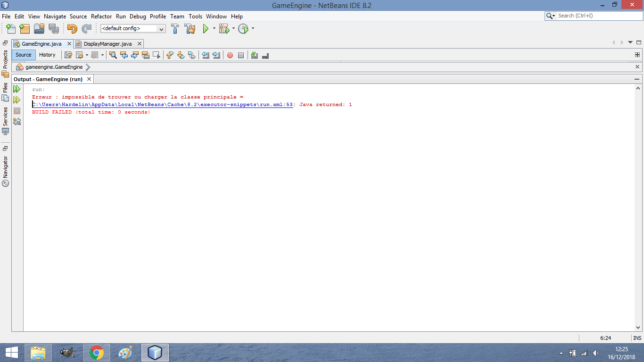Switch to History view
644x362 pixels.
click(x=47, y=55)
